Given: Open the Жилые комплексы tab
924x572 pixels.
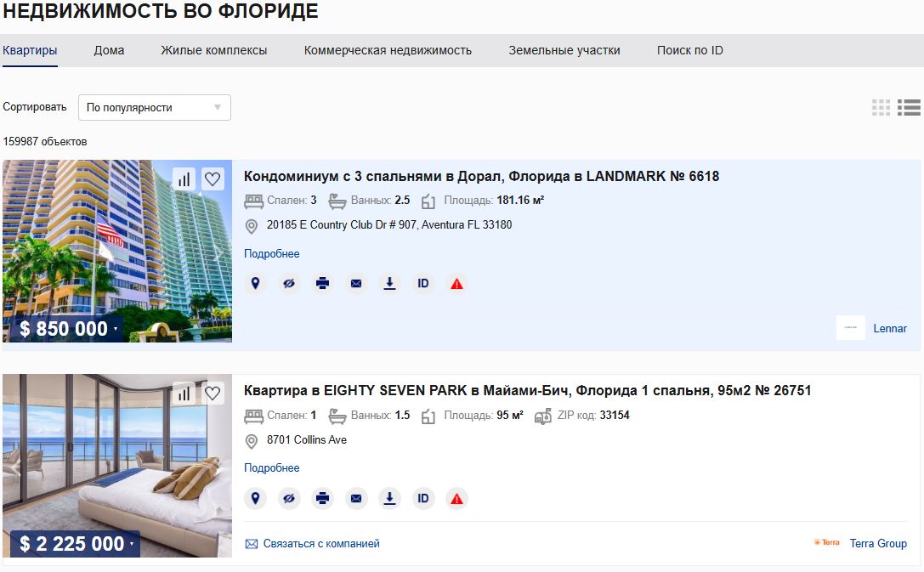Looking at the screenshot, I should 214,51.
